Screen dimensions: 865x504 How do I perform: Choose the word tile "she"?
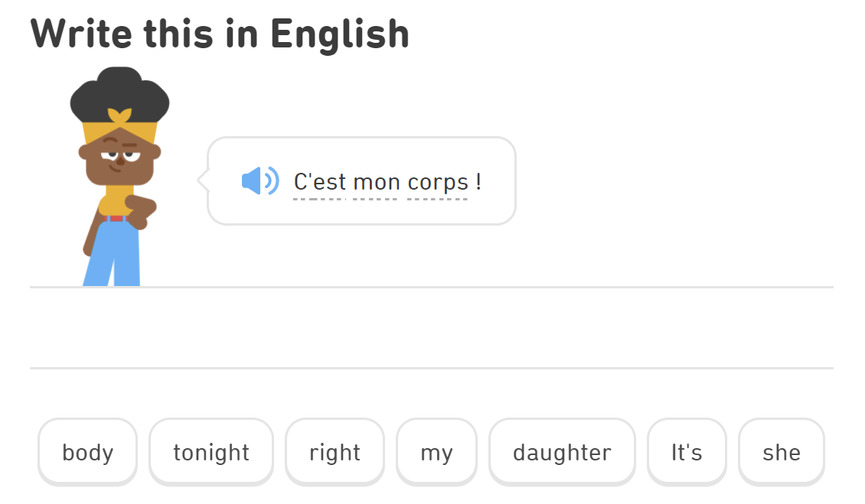(781, 452)
